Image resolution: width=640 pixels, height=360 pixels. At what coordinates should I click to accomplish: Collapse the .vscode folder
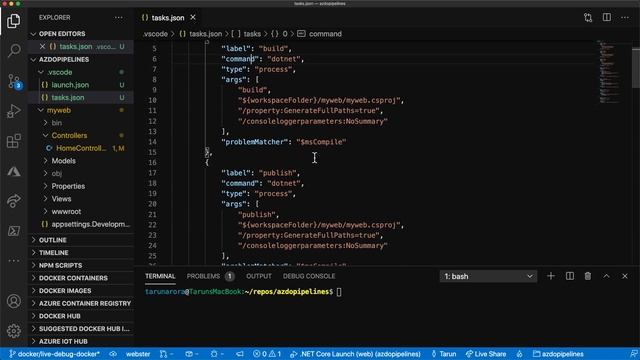(x=81, y=72)
